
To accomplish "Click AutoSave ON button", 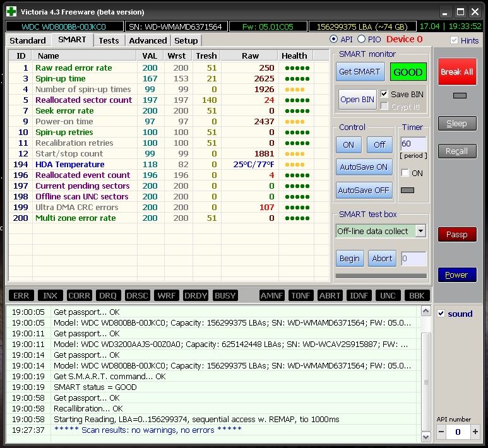I will coord(364,167).
